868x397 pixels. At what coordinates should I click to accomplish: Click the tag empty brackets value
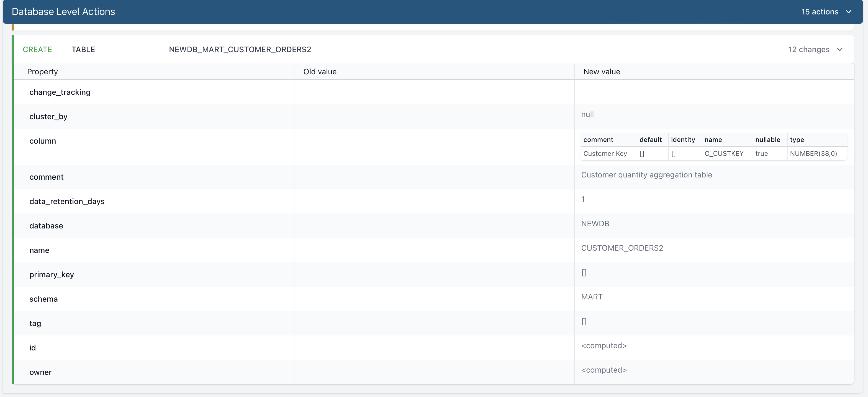[584, 321]
